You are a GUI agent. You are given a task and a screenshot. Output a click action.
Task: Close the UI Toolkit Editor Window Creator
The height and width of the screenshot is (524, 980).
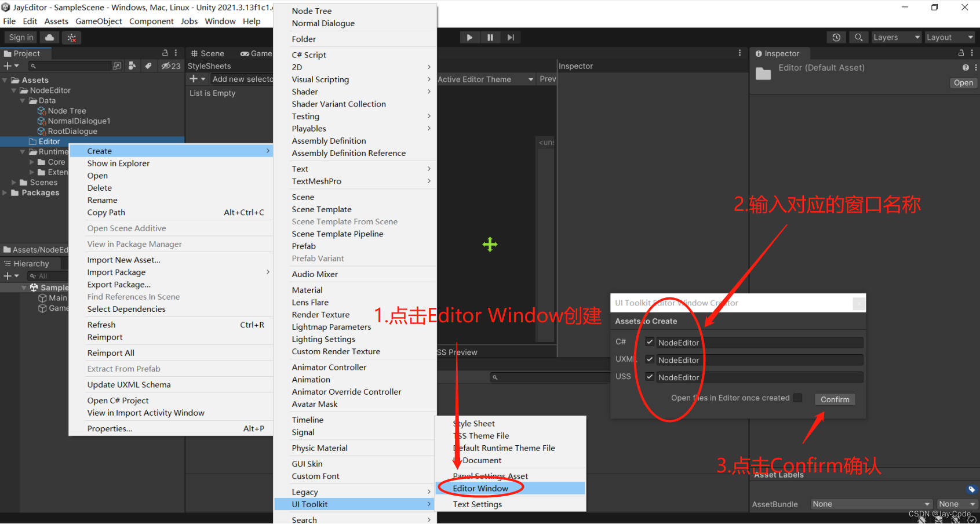pos(859,303)
